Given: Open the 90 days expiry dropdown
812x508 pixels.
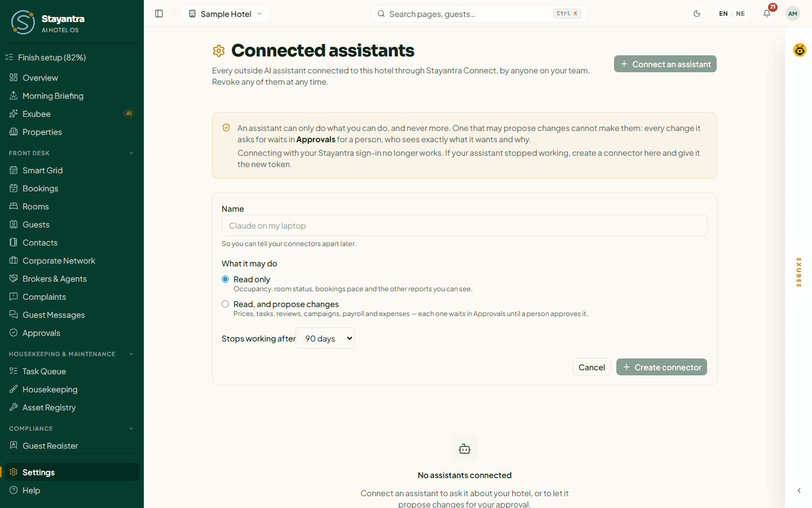Looking at the screenshot, I should 325,338.
